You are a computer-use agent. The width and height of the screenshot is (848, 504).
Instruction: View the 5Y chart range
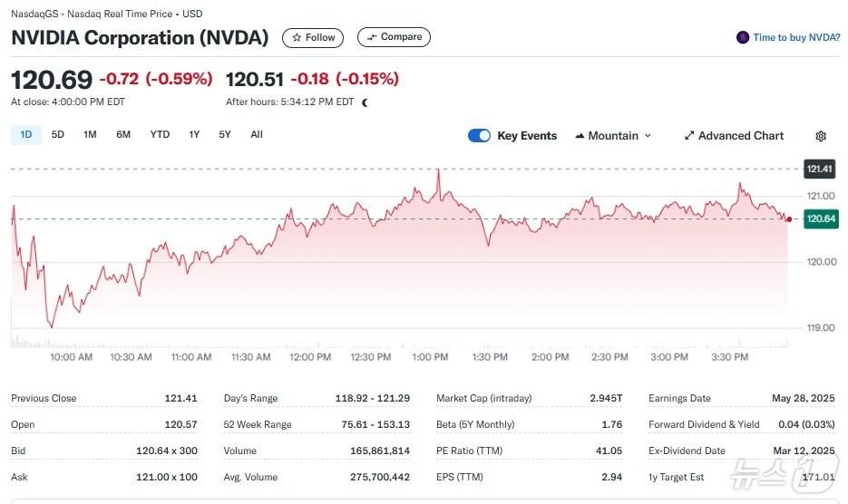225,135
